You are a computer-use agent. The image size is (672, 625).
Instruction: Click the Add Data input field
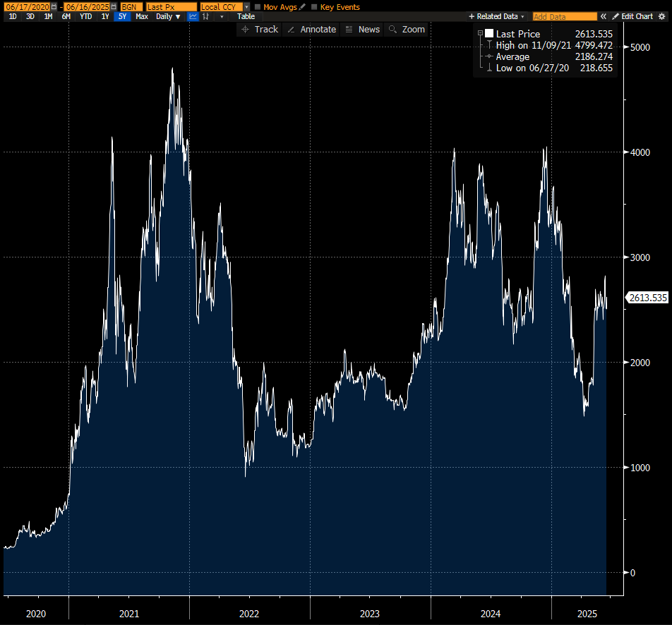pos(564,16)
